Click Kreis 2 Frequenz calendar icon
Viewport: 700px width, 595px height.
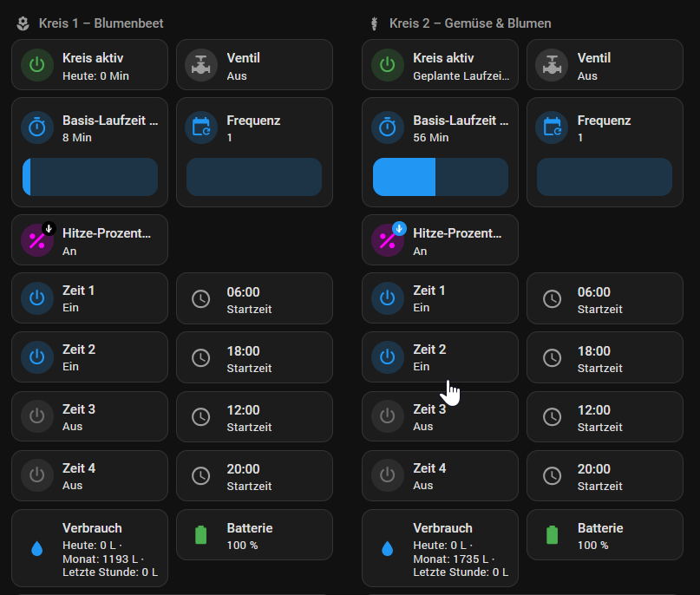tap(553, 127)
